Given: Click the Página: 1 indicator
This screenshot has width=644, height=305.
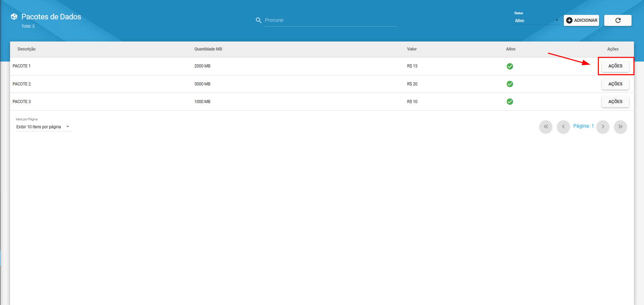Looking at the screenshot, I should pos(584,126).
